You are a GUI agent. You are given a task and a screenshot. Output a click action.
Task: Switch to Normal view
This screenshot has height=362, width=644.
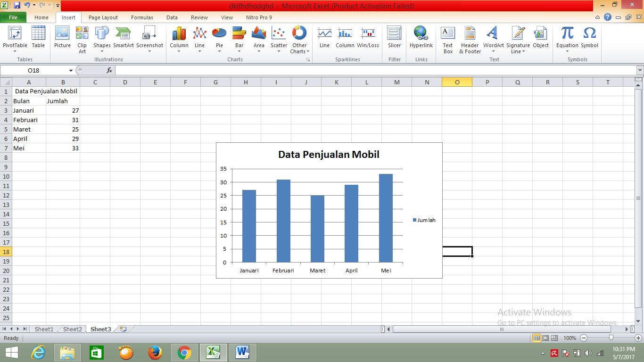[537, 338]
